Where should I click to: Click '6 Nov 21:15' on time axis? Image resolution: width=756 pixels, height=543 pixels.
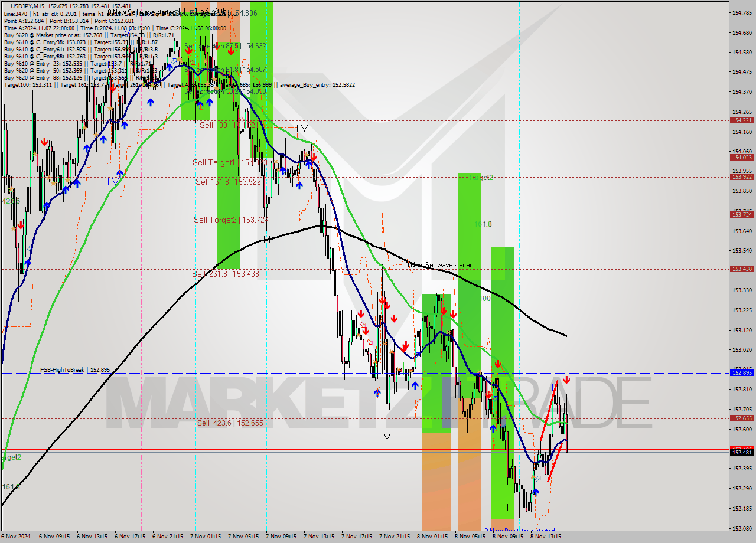(x=169, y=537)
